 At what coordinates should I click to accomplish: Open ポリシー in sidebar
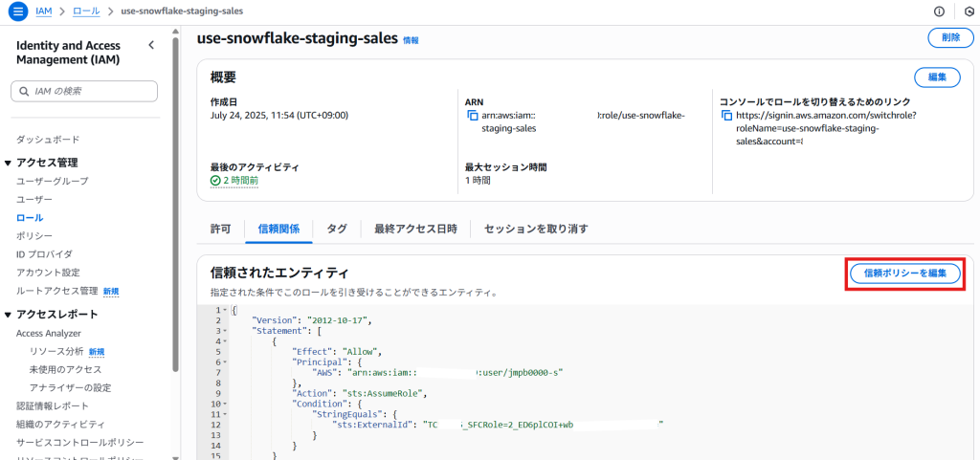click(x=34, y=236)
